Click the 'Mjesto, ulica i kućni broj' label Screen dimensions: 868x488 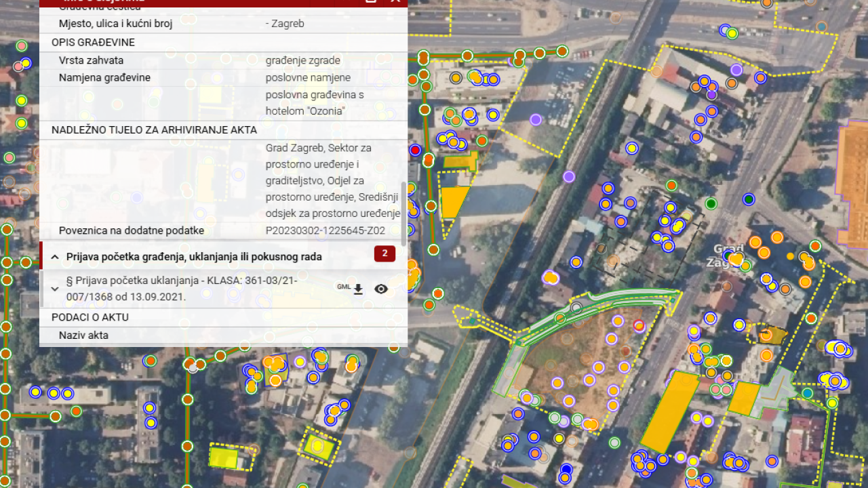116,24
